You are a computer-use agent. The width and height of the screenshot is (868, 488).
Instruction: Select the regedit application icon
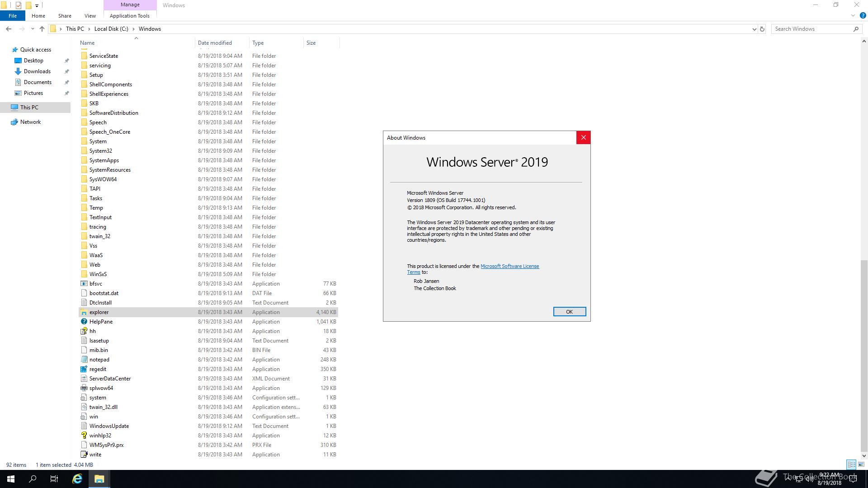(84, 369)
